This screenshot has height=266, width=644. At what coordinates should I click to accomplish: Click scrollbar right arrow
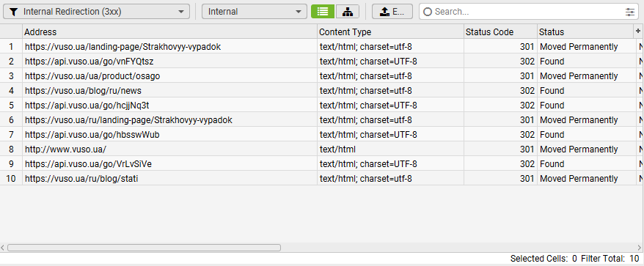(640, 248)
